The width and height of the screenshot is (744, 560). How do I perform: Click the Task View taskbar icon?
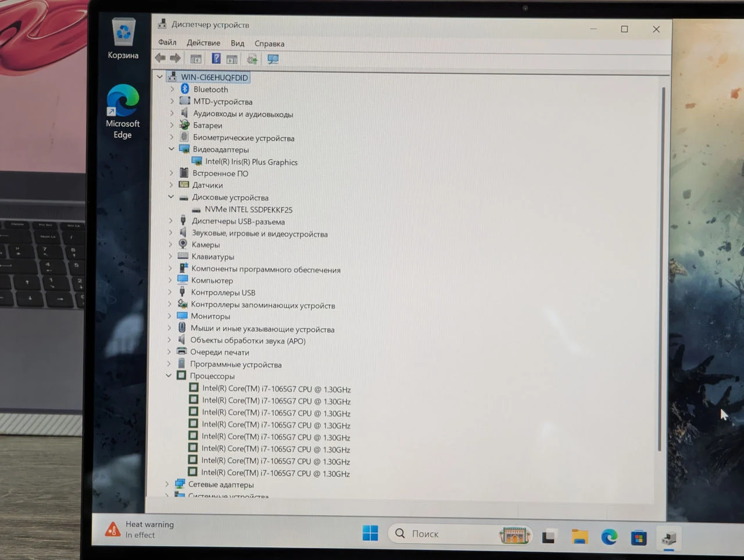549,536
